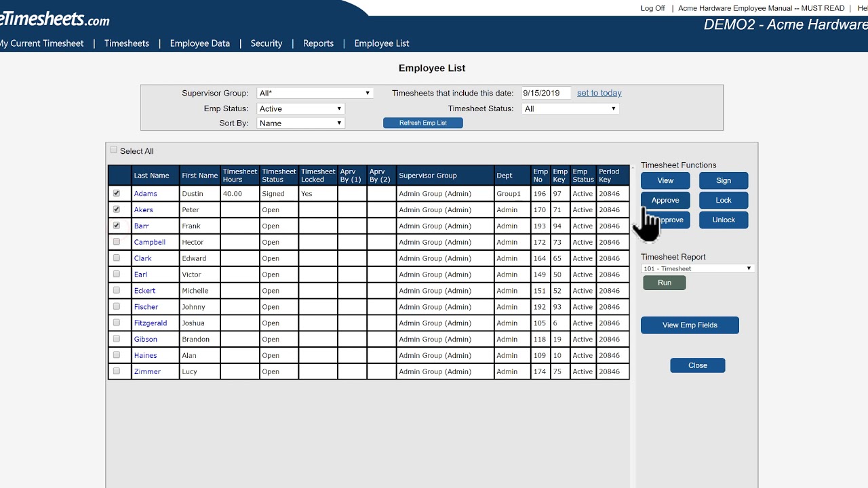Open employee Zimmer link
This screenshot has height=488, width=868.
(x=147, y=372)
